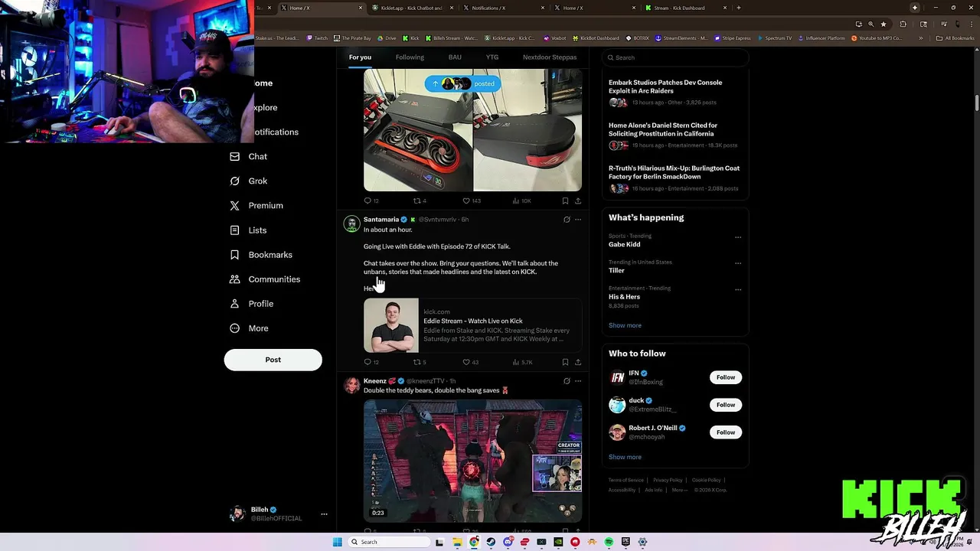Screen dimensions: 980x551
Task: Switch to Kicklet.app browser tab
Action: (413, 8)
